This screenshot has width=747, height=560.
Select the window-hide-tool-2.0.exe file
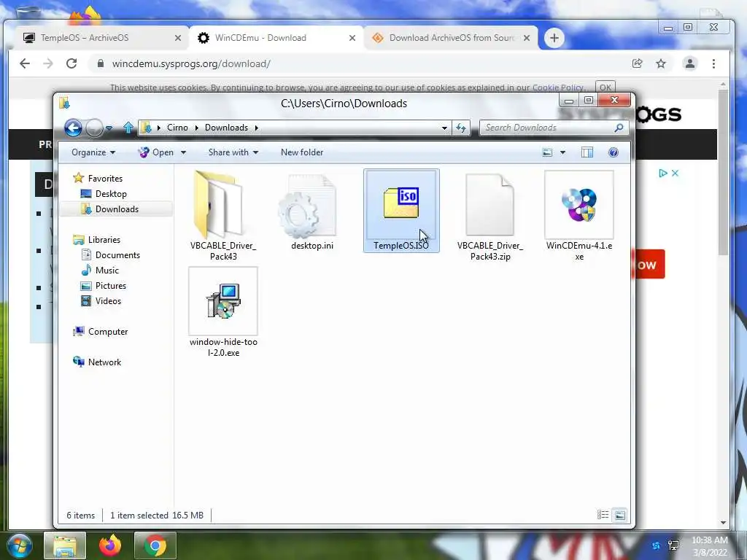click(223, 312)
